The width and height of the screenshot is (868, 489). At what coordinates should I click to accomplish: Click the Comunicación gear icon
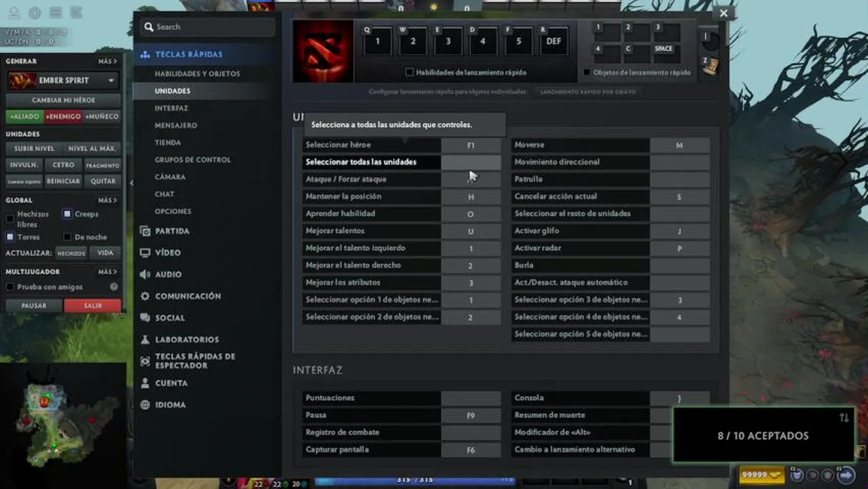coord(145,296)
